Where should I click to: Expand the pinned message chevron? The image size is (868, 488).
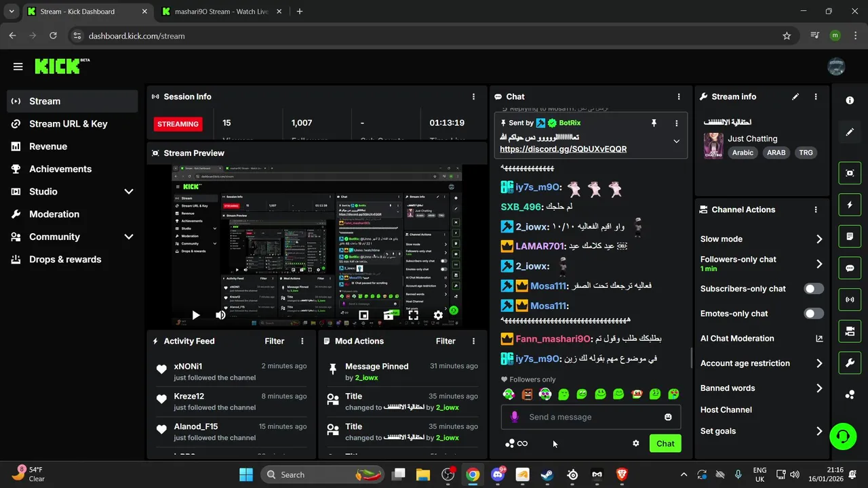(676, 141)
